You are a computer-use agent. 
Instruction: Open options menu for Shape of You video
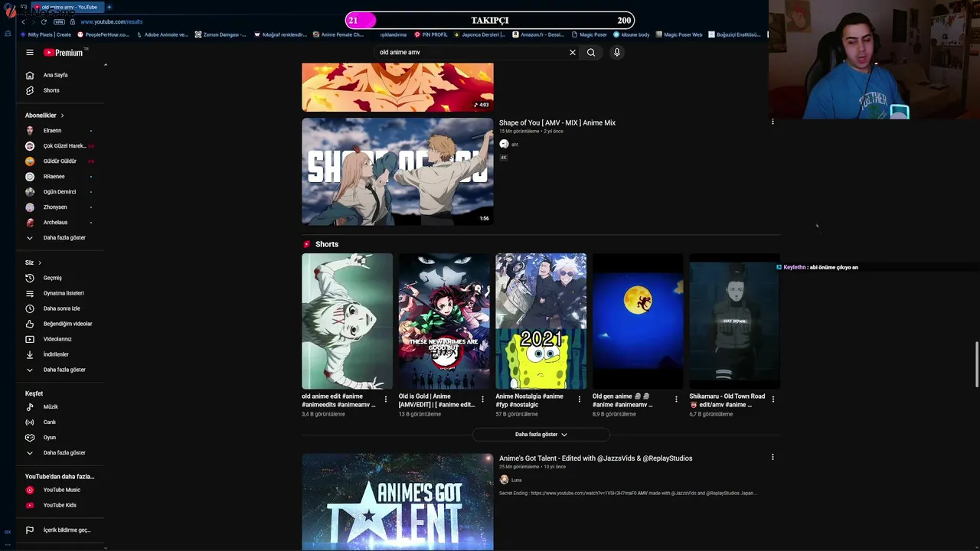tap(773, 122)
